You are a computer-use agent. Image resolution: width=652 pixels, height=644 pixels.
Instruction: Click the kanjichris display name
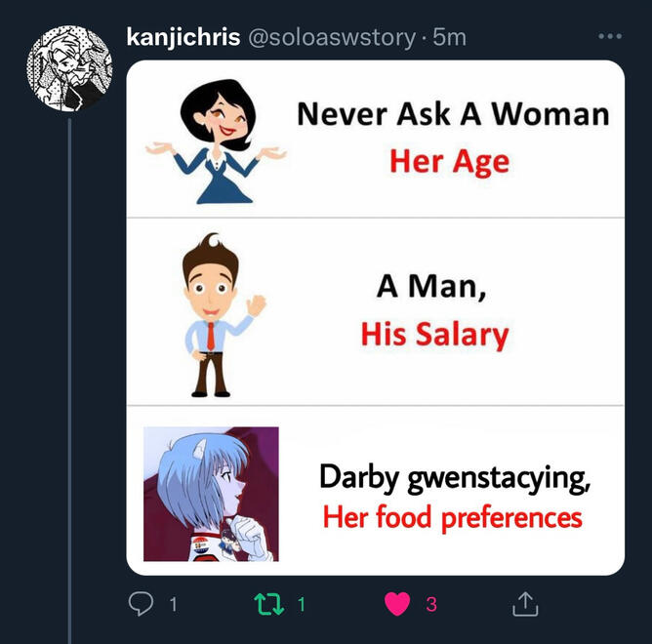coord(183,37)
